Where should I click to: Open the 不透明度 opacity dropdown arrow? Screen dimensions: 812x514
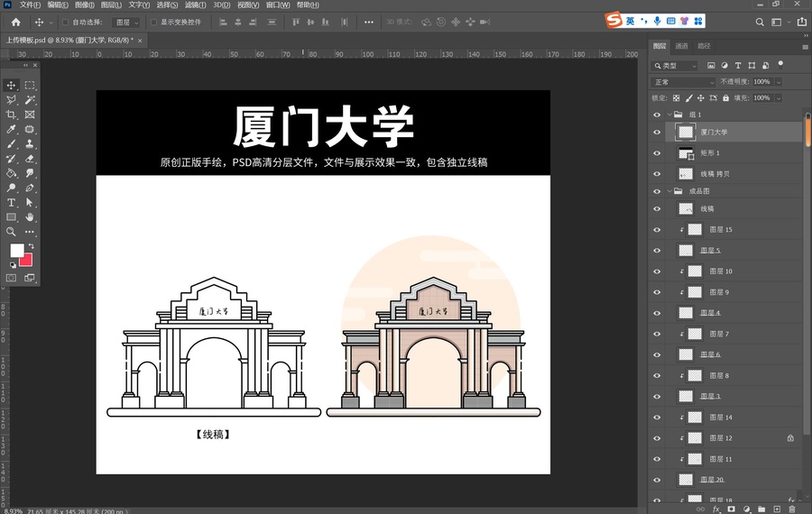click(779, 82)
